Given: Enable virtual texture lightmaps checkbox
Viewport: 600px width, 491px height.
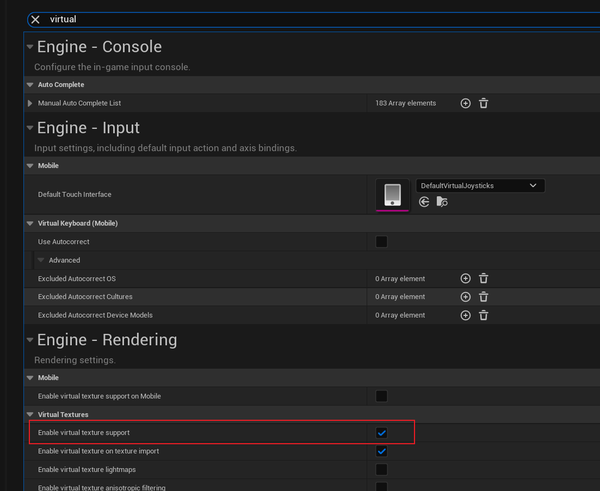Looking at the screenshot, I should [381, 469].
